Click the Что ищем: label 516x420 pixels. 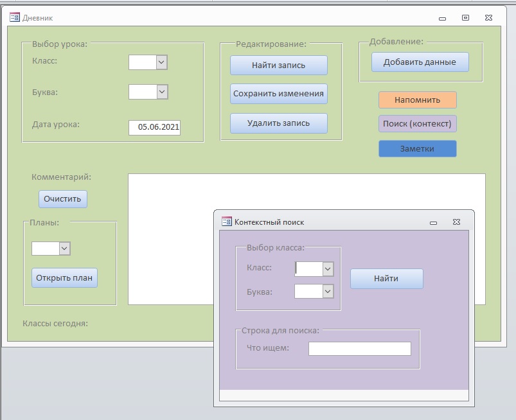(268, 347)
